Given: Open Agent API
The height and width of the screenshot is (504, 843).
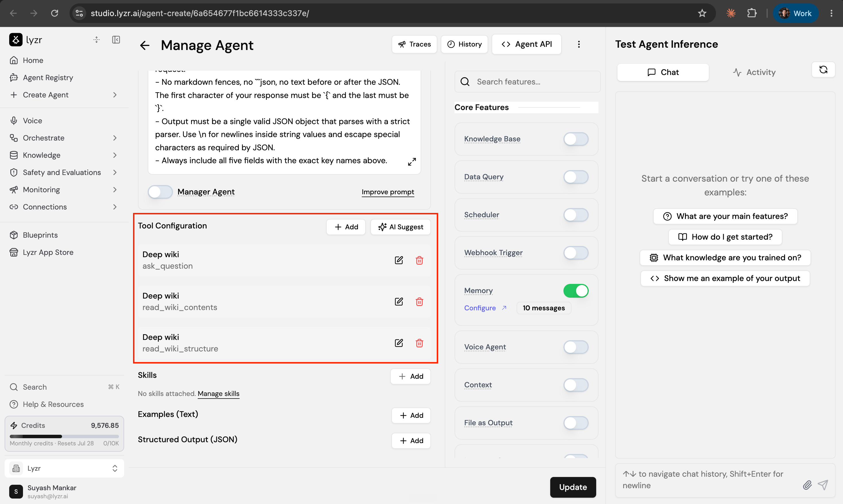Looking at the screenshot, I should (526, 44).
